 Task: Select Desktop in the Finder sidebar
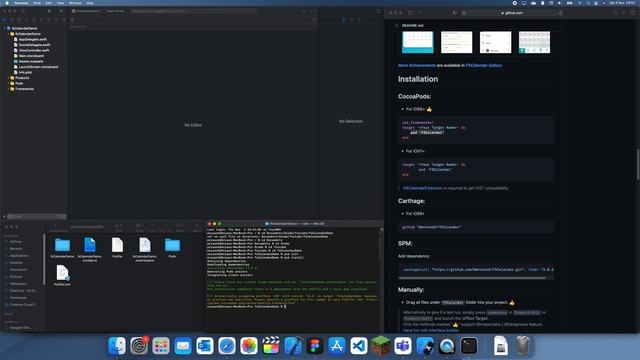click(x=16, y=263)
